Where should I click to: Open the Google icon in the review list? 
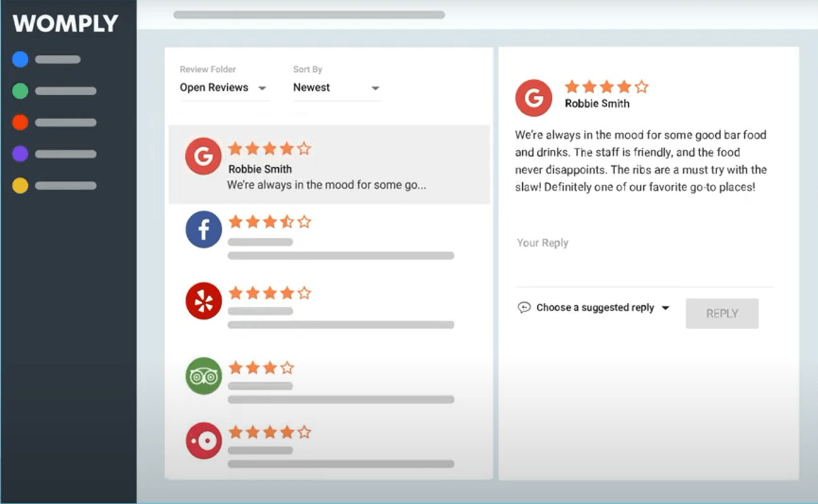[x=203, y=156]
